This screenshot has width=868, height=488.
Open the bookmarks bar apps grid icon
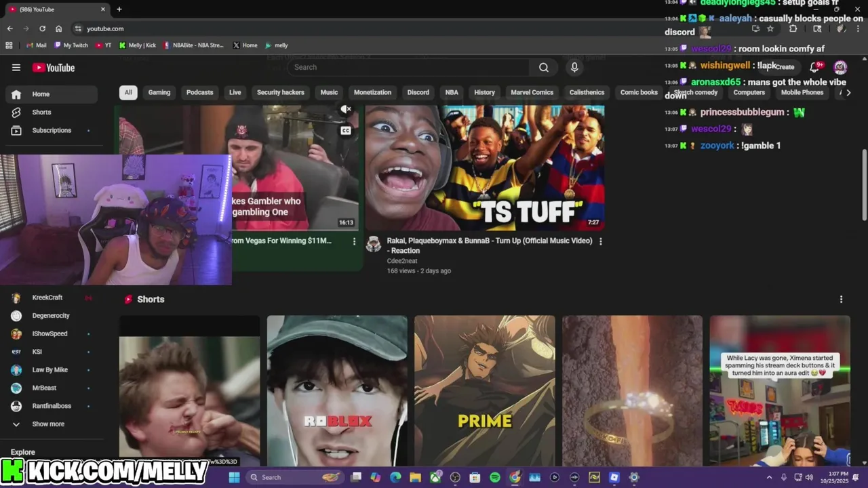[x=9, y=45]
